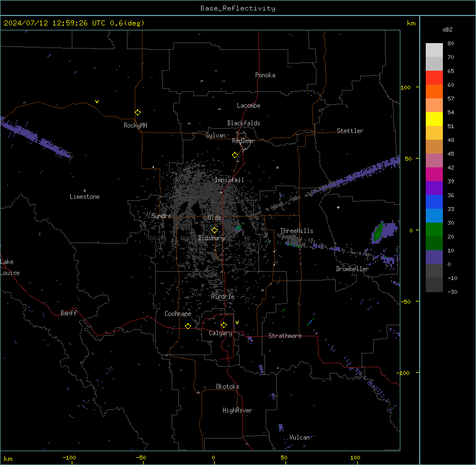Select the Olds label
The height and width of the screenshot is (465, 476).
click(214, 218)
